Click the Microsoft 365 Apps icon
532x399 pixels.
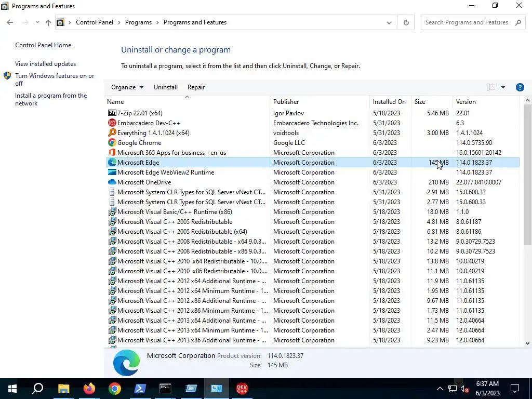coord(112,152)
